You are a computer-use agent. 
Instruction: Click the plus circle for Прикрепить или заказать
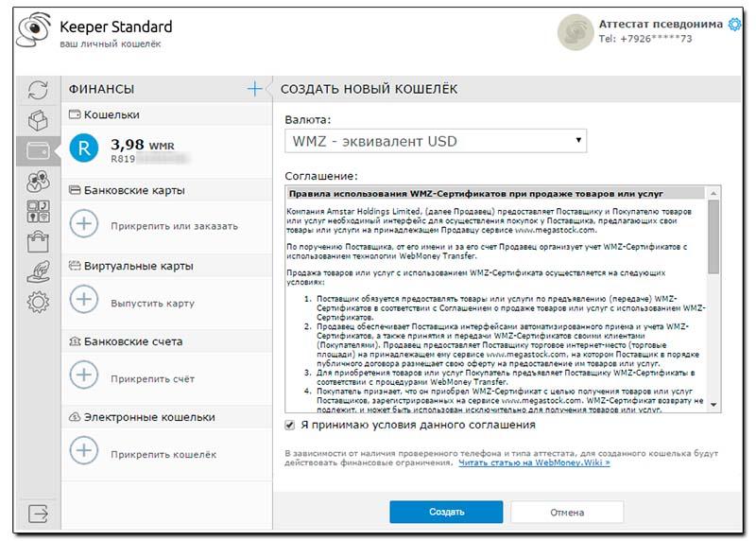(x=84, y=224)
